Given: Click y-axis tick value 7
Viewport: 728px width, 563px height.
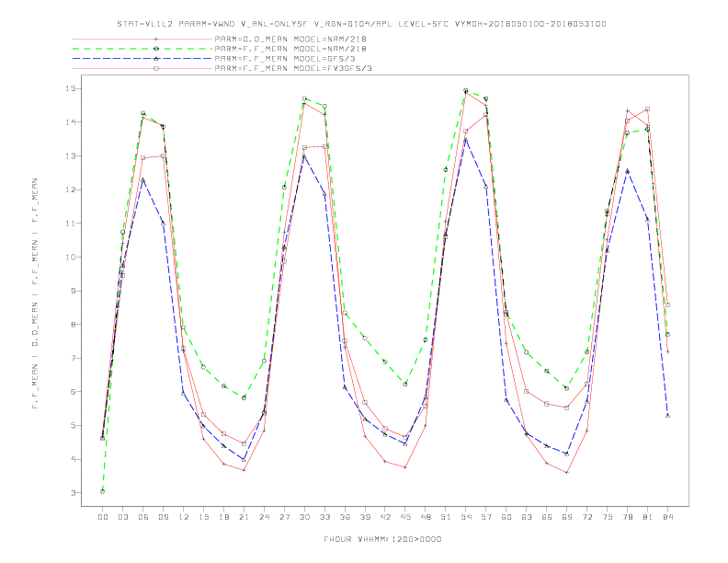Looking at the screenshot, I should pyautogui.click(x=73, y=358).
